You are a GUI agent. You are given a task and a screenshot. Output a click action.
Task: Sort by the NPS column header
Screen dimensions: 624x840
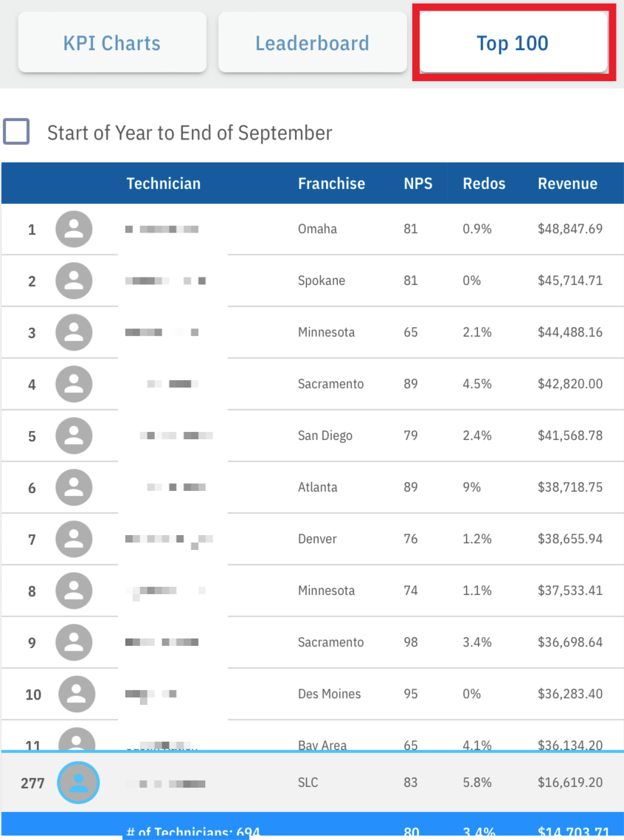pos(418,184)
